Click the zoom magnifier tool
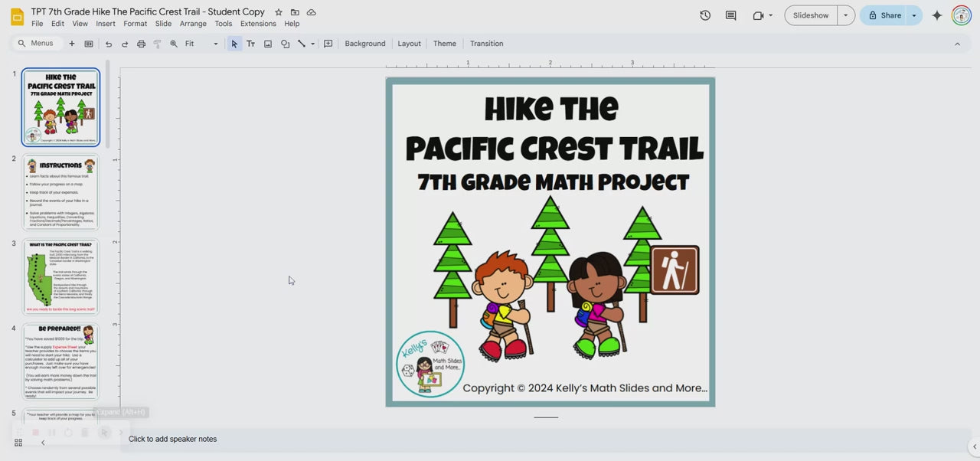This screenshot has height=461, width=980. (x=174, y=44)
